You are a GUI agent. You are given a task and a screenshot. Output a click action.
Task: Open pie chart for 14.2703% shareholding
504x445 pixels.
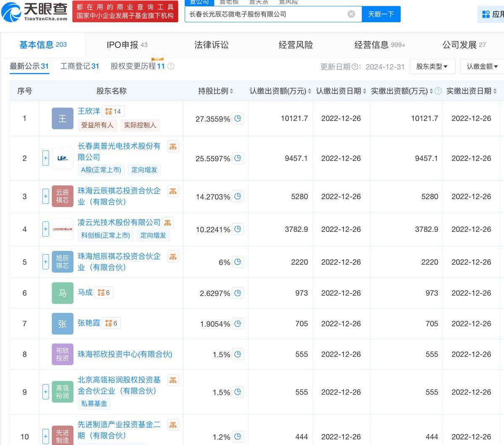238,196
